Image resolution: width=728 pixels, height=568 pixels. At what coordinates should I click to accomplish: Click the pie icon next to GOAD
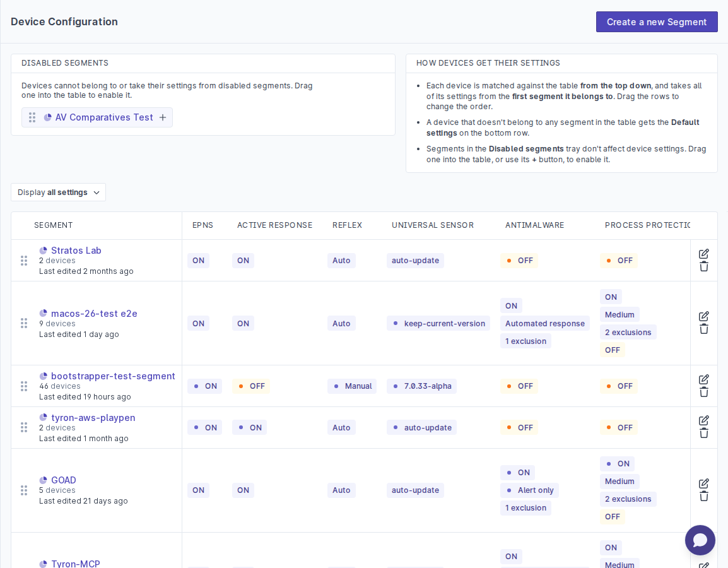43,480
